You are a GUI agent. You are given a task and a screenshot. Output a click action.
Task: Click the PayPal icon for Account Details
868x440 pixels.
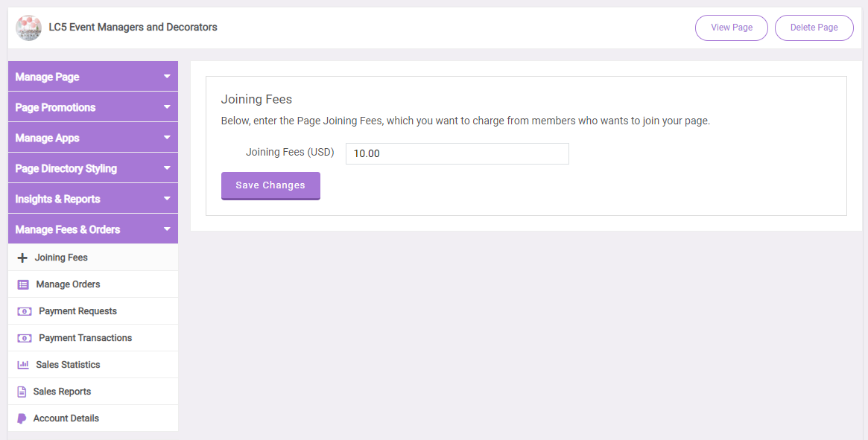coord(22,418)
